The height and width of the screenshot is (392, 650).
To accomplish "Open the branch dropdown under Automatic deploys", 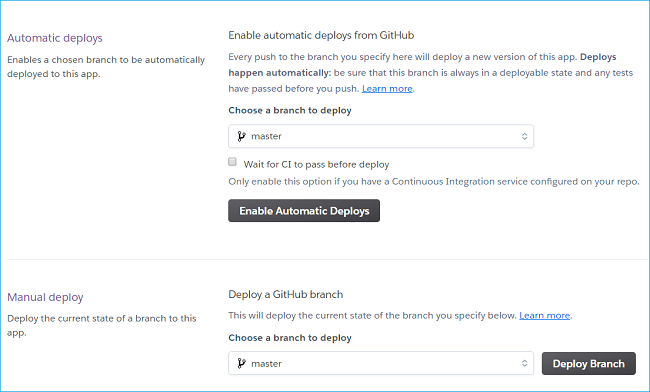I will click(381, 136).
